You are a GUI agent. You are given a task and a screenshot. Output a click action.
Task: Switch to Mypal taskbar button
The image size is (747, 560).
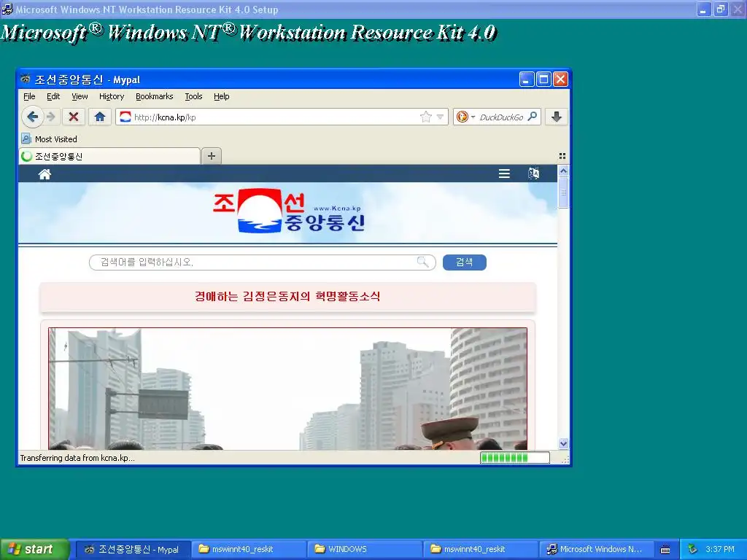[x=133, y=549]
